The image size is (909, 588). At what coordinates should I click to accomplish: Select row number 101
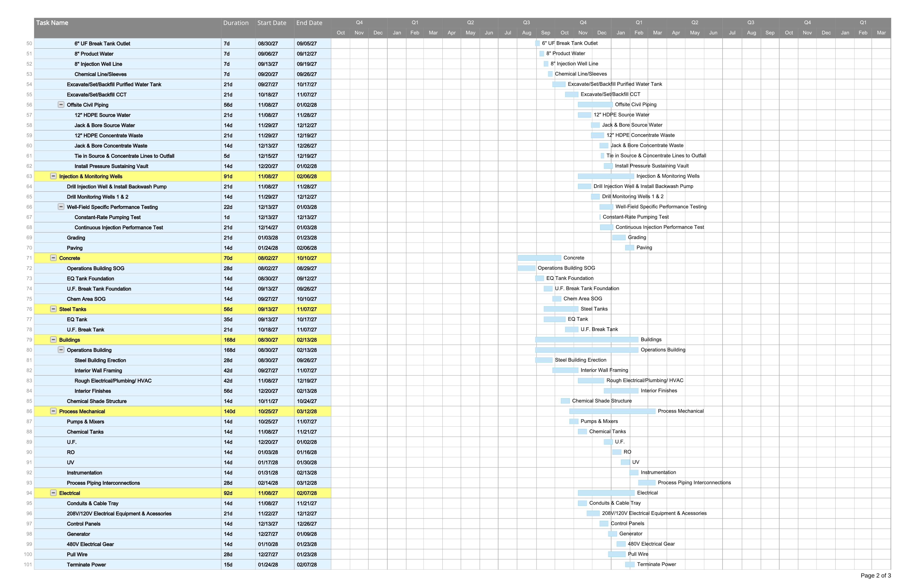(28, 564)
